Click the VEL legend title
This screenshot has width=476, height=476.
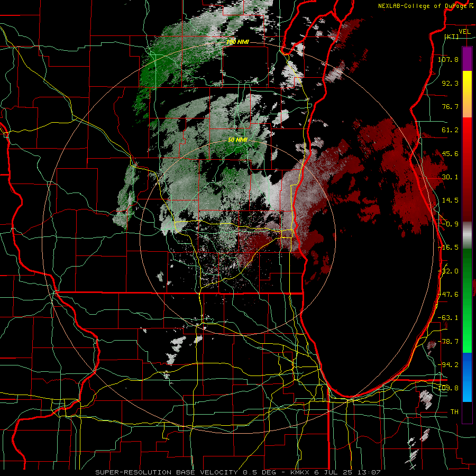pyautogui.click(x=464, y=32)
